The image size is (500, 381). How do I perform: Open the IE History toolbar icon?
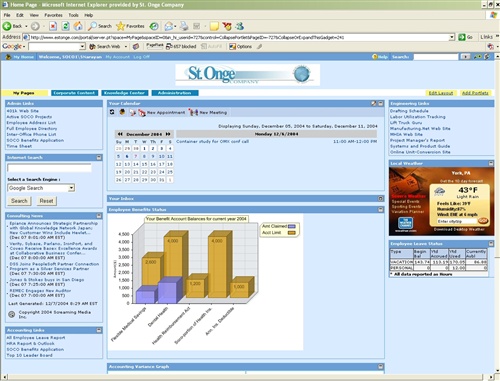coord(154,26)
